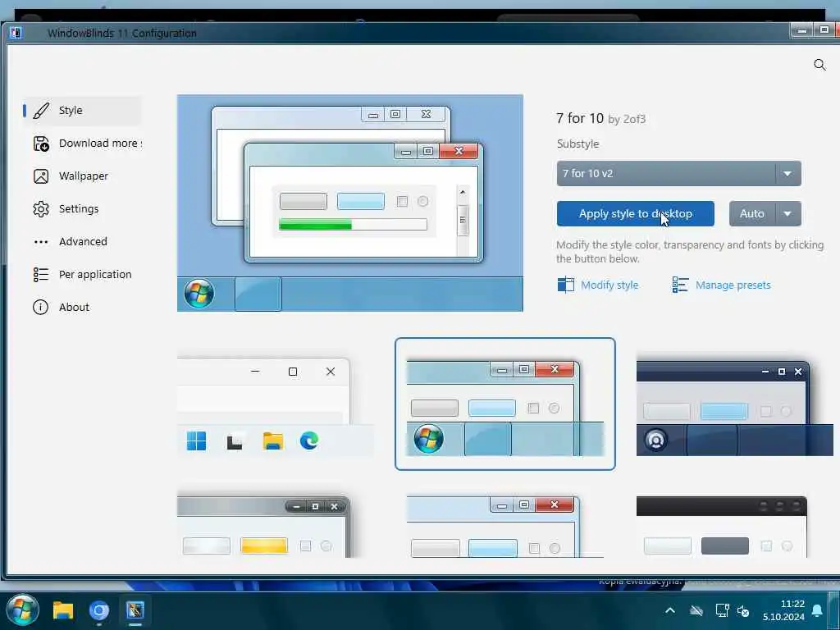This screenshot has width=840, height=630.
Task: Expand the Auto dropdown arrow
Action: click(787, 214)
